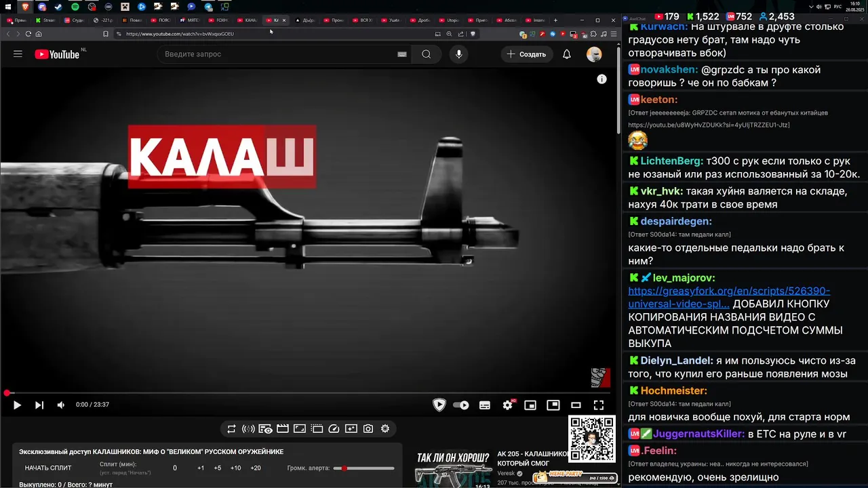Screen dimensions: 868x488
Task: Open keeton's youtu.be link in chat
Action: tap(709, 125)
